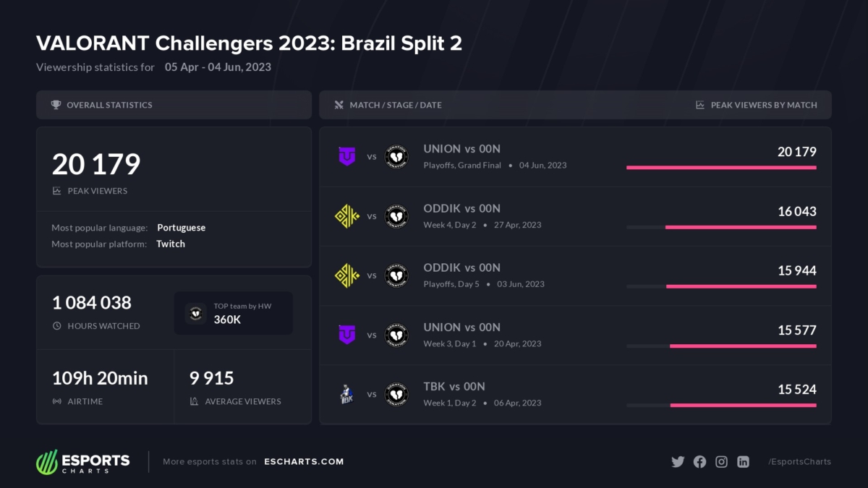
Task: Click the 15 577 peak viewers bar
Action: point(743,346)
